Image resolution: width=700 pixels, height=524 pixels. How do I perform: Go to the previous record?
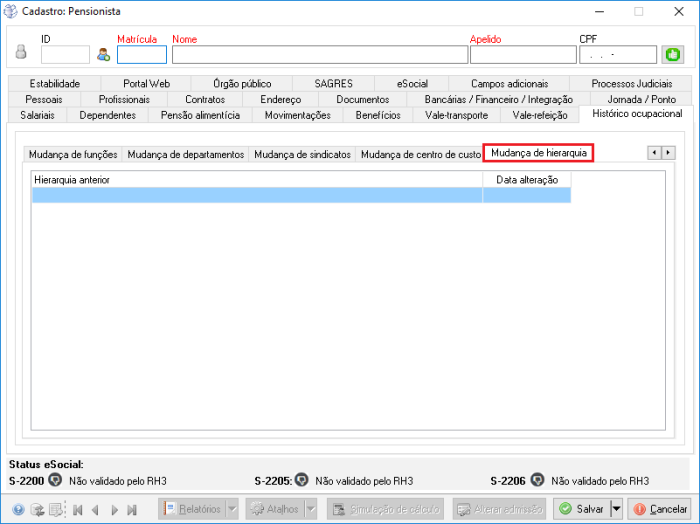[x=95, y=509]
